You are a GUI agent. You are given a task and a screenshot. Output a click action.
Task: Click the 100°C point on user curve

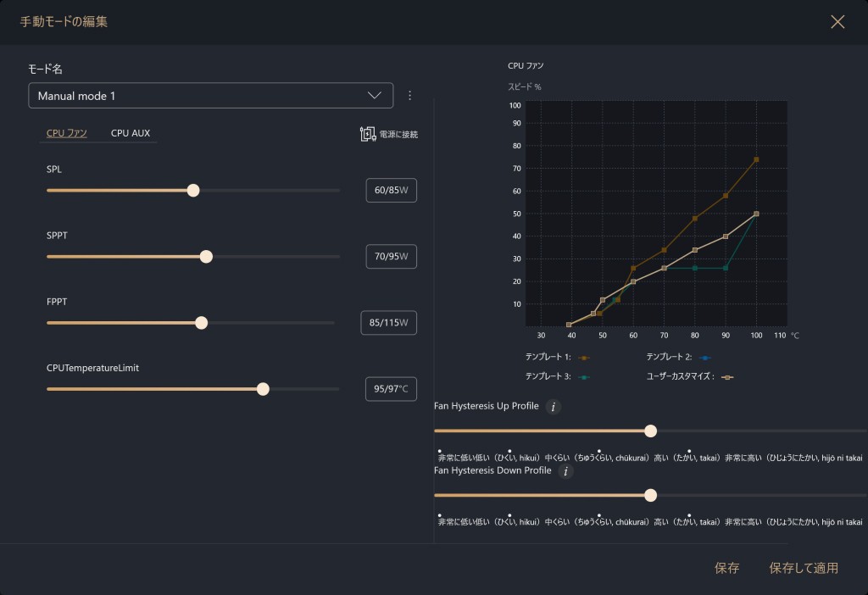point(756,214)
